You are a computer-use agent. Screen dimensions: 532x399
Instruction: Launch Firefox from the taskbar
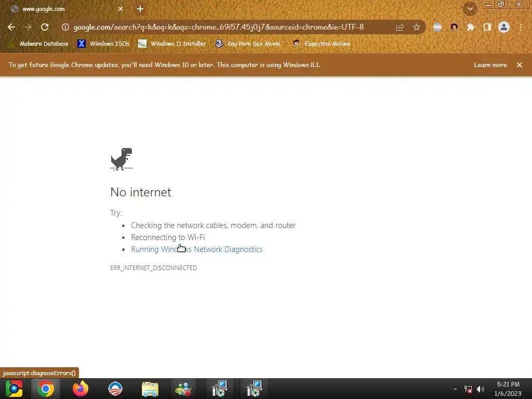click(81, 389)
